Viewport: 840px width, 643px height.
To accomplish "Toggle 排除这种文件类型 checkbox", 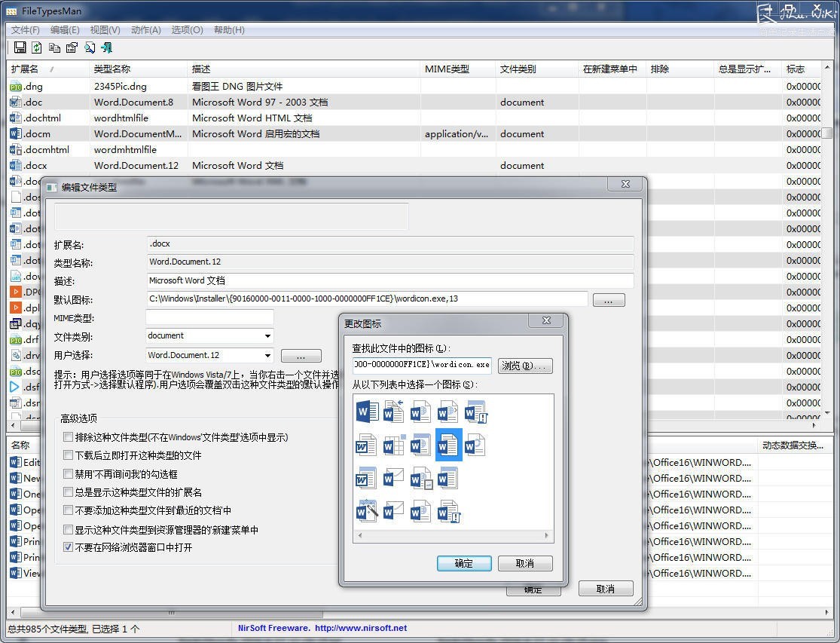I will click(68, 437).
